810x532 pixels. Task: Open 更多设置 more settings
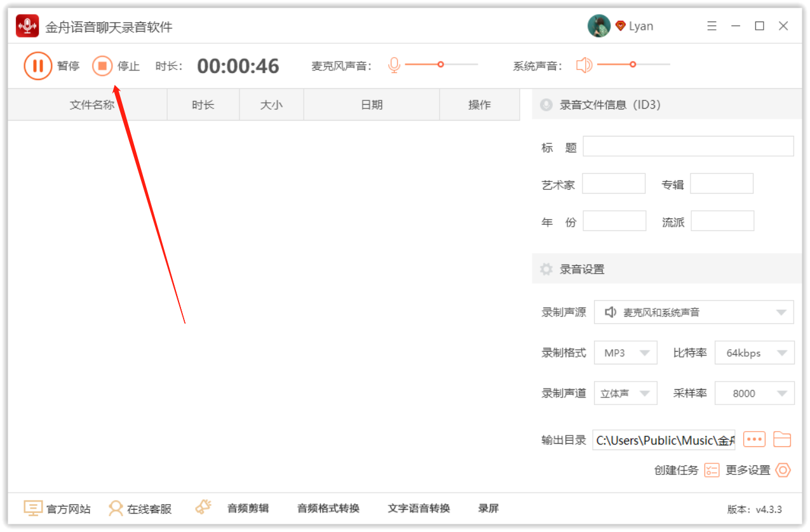click(x=748, y=470)
